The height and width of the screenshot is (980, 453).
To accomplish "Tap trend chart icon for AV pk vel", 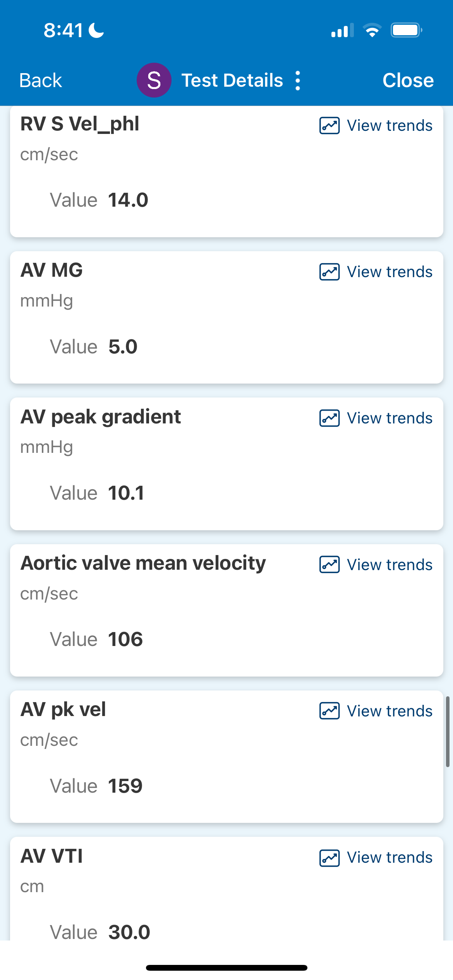I will click(x=329, y=711).
